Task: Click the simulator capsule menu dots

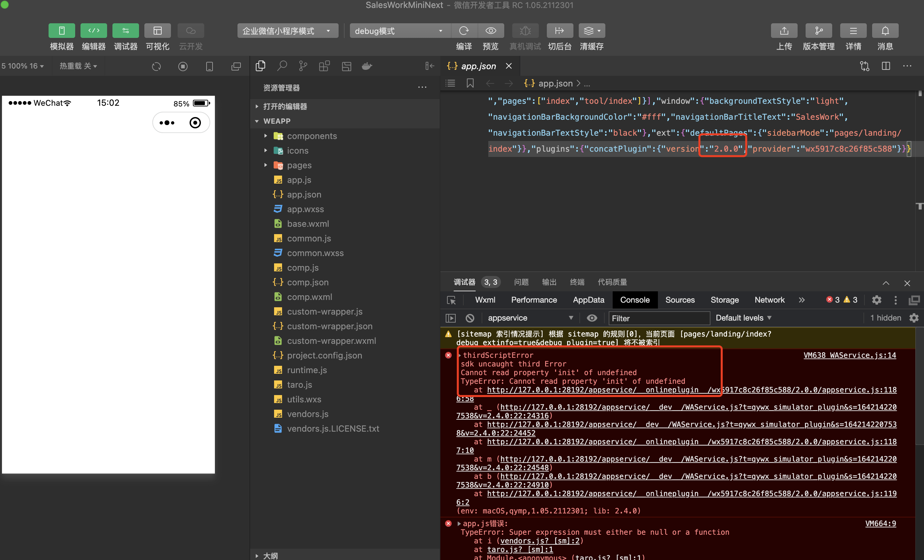Action: pos(167,123)
